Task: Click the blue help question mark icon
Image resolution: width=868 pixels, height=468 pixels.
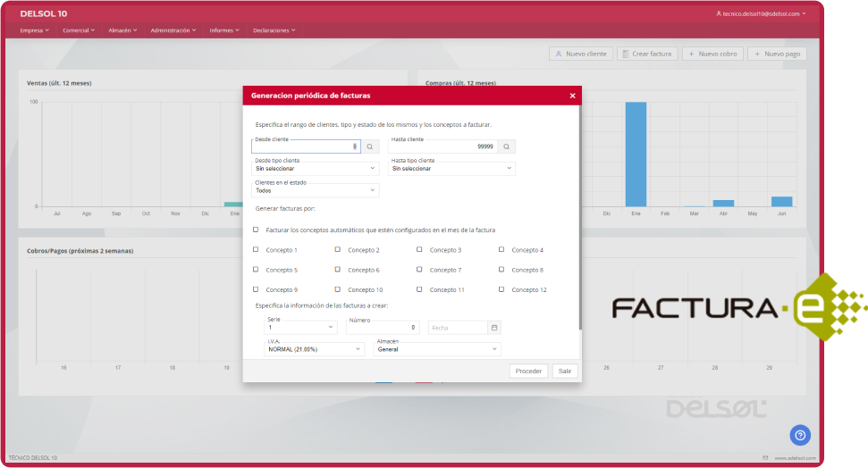Action: click(x=800, y=435)
